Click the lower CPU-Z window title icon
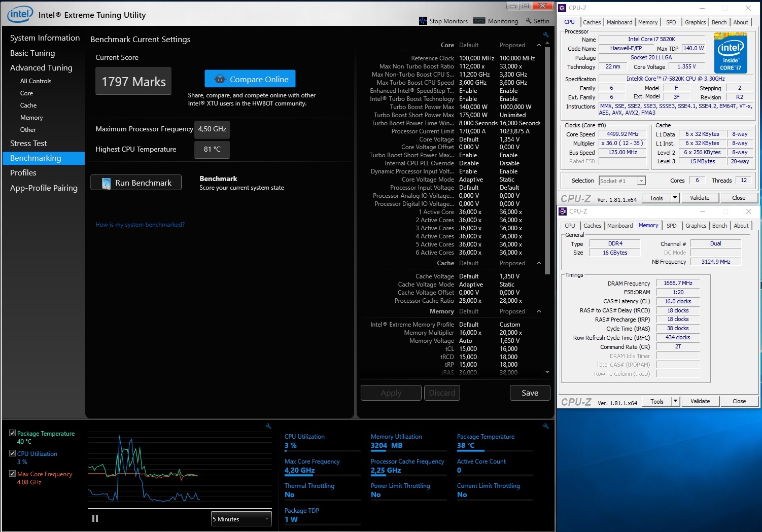Viewport: 762px width, 532px height. 563,211
